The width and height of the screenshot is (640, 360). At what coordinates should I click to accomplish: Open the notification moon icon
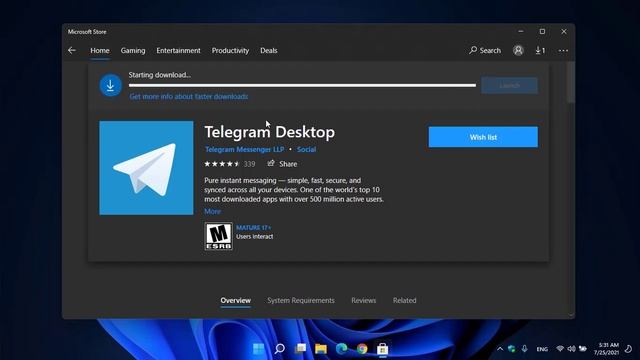629,349
